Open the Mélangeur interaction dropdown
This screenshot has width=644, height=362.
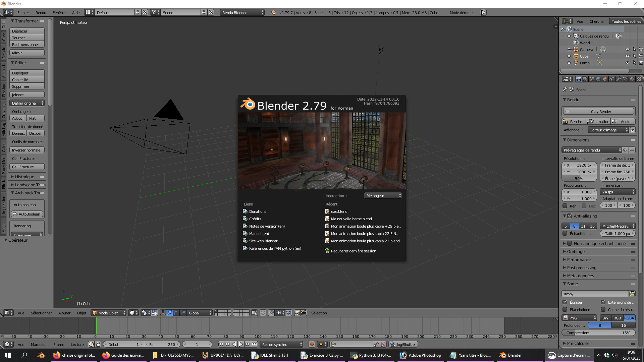383,195
